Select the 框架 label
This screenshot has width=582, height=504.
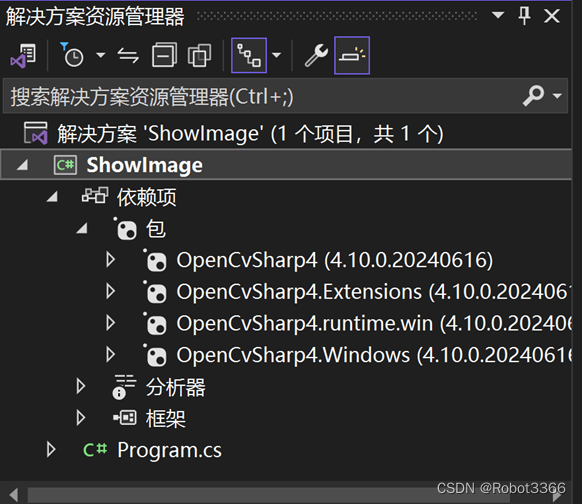tap(166, 419)
